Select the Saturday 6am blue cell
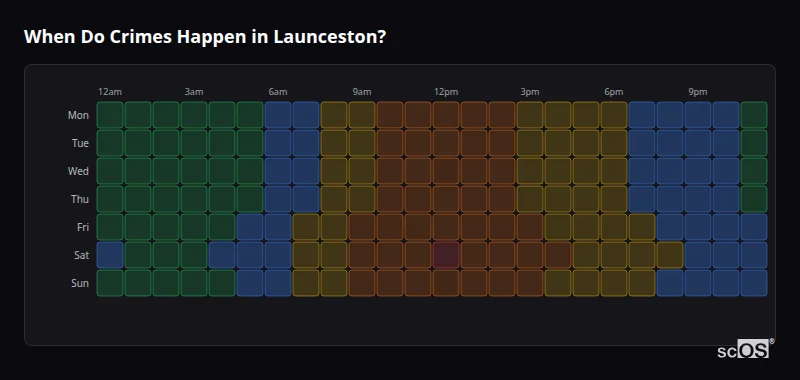The width and height of the screenshot is (800, 380). coord(278,255)
